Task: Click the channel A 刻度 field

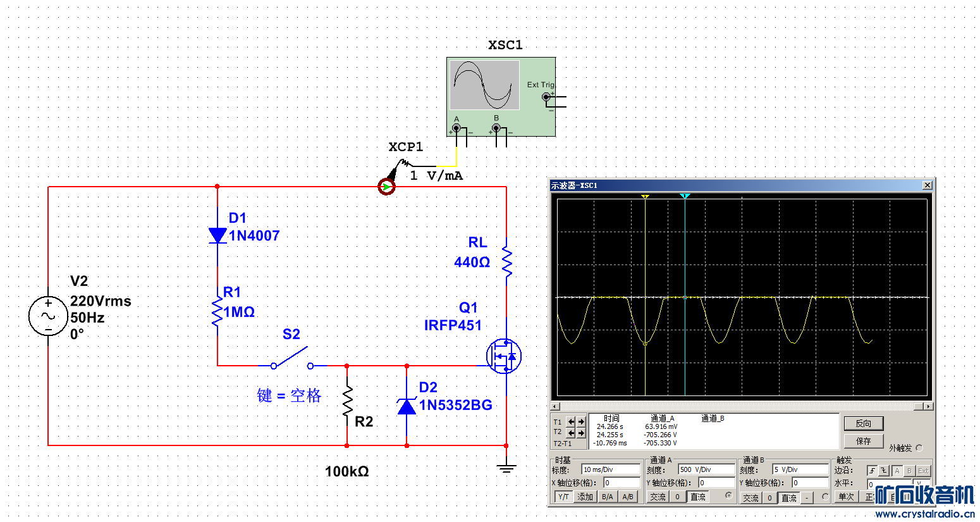Action: click(x=706, y=469)
